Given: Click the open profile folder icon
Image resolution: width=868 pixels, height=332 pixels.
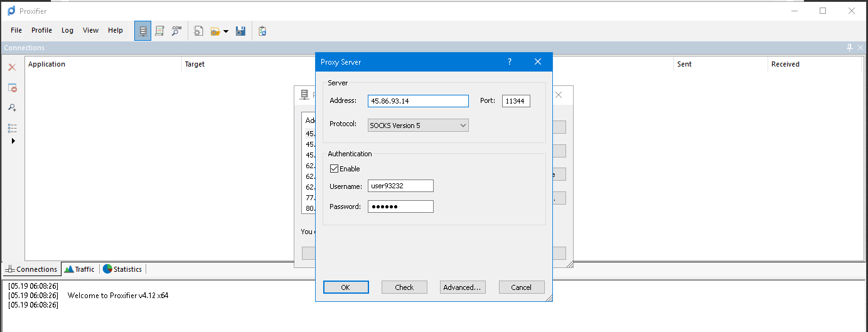Looking at the screenshot, I should click(x=215, y=30).
